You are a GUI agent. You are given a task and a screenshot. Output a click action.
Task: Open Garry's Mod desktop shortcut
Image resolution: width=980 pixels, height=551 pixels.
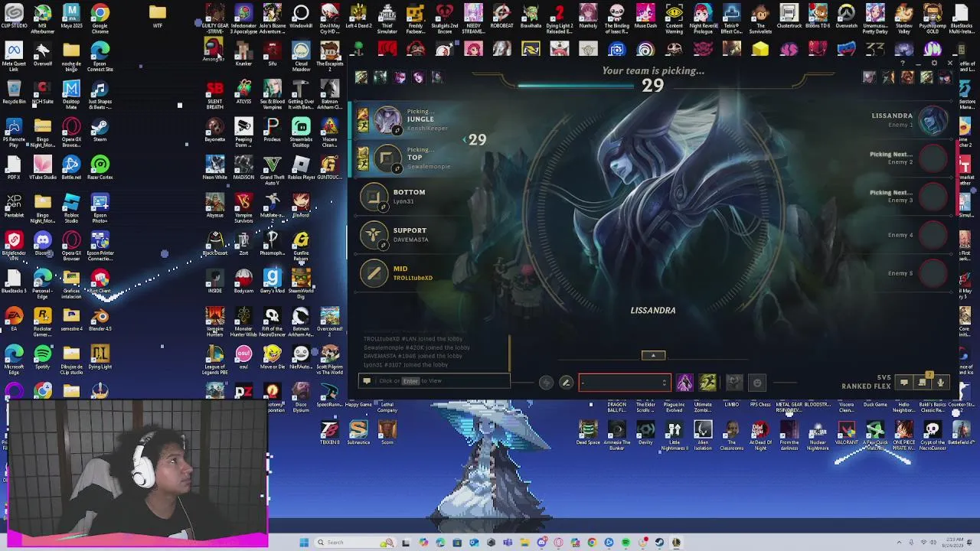pos(272,281)
